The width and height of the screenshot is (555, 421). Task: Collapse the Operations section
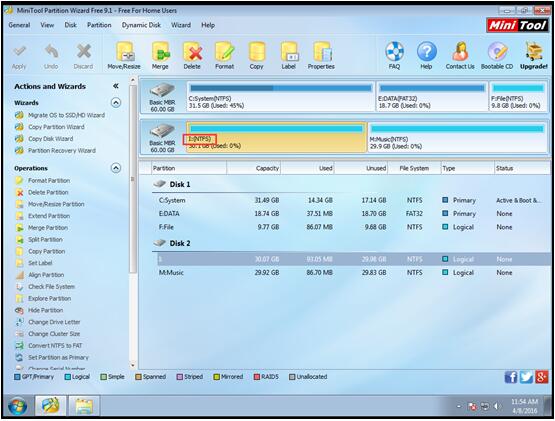pyautogui.click(x=116, y=168)
